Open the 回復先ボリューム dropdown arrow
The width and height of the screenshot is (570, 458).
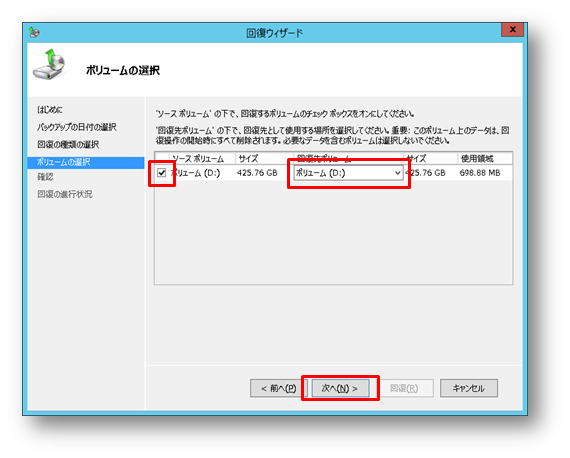[398, 173]
